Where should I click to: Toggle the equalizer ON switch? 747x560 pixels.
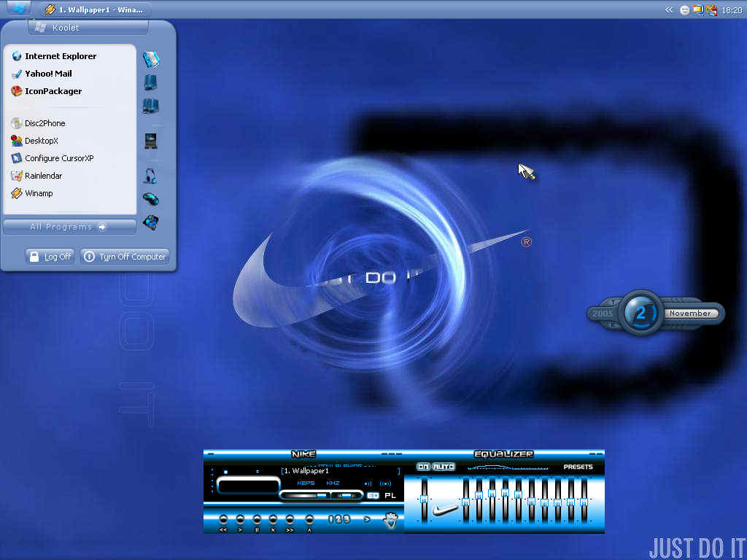[x=423, y=467]
